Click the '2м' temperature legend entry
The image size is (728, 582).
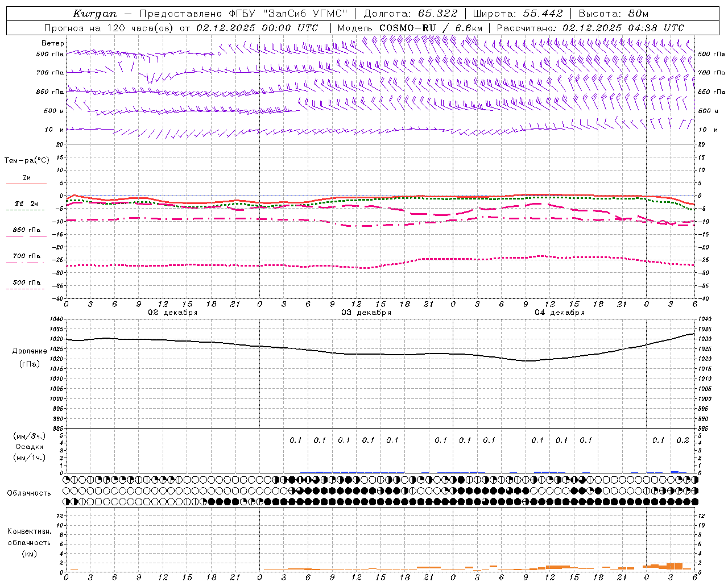[x=27, y=178]
